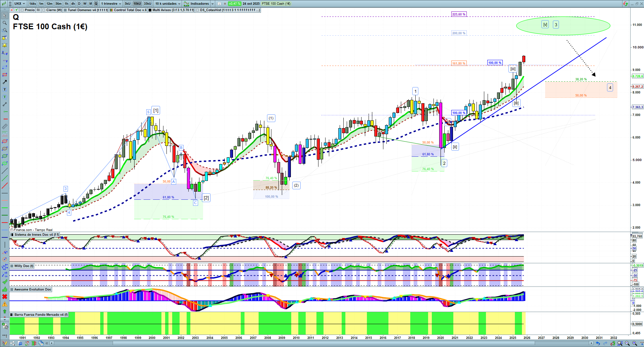The image size is (644, 347).
Task: Click the Q quarterly timeframe button
Action: pyautogui.click(x=96, y=4)
